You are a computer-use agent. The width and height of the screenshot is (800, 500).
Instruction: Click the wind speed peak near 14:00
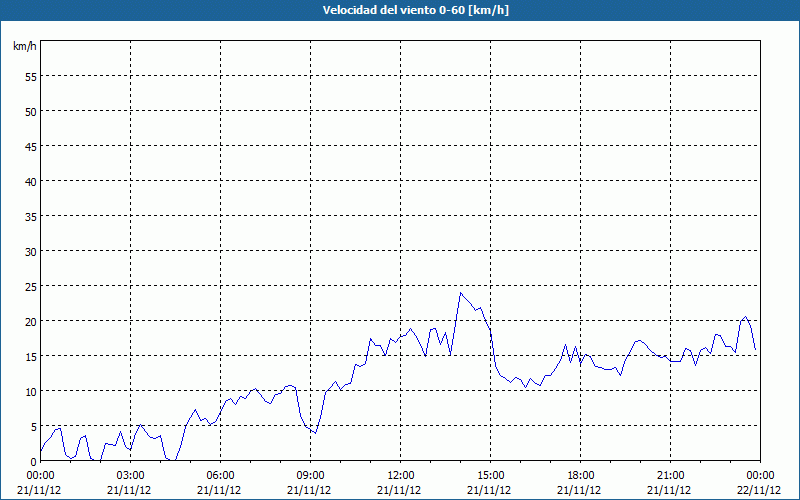tap(461, 293)
